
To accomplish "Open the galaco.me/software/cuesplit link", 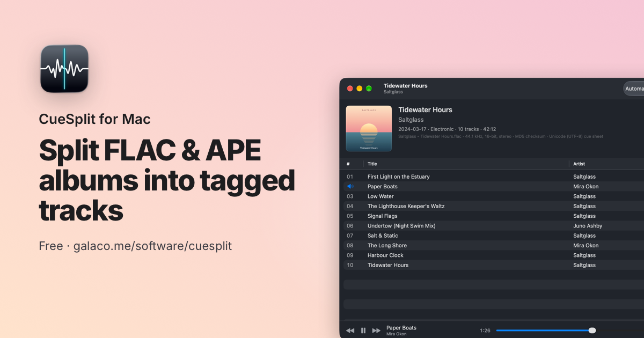I will point(152,246).
